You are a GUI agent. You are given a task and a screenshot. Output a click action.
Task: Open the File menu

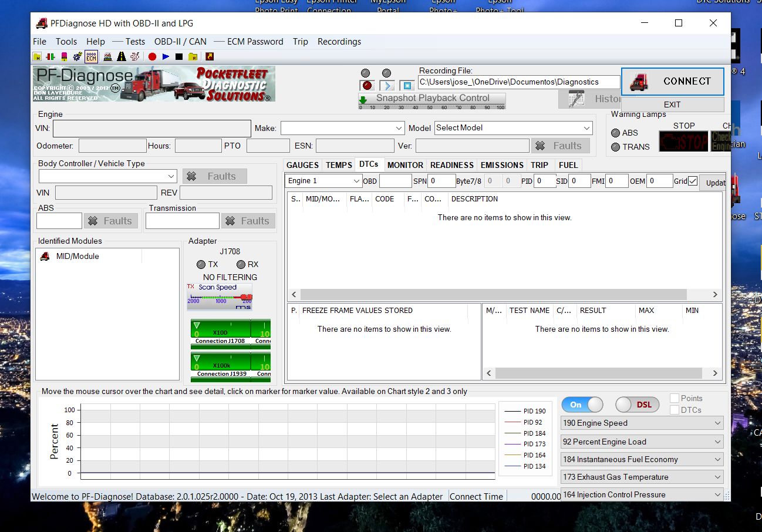click(39, 42)
